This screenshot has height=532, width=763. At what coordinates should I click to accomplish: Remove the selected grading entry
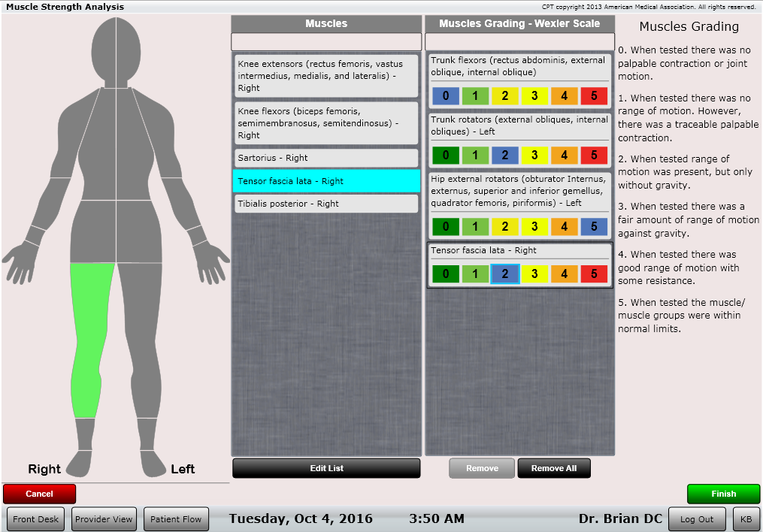(x=481, y=467)
